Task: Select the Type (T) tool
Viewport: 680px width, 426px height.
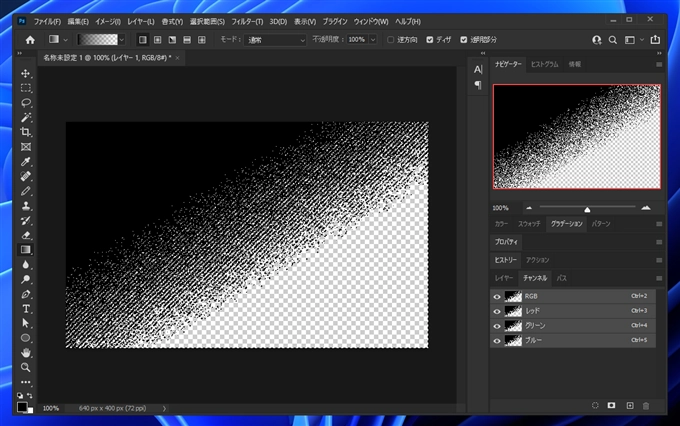Action: 26,309
